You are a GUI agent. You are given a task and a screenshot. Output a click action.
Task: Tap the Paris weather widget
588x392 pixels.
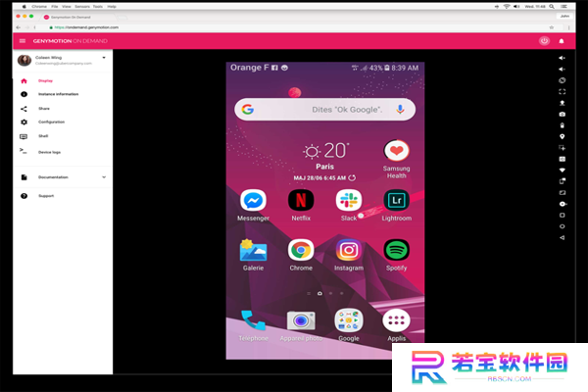(x=324, y=162)
